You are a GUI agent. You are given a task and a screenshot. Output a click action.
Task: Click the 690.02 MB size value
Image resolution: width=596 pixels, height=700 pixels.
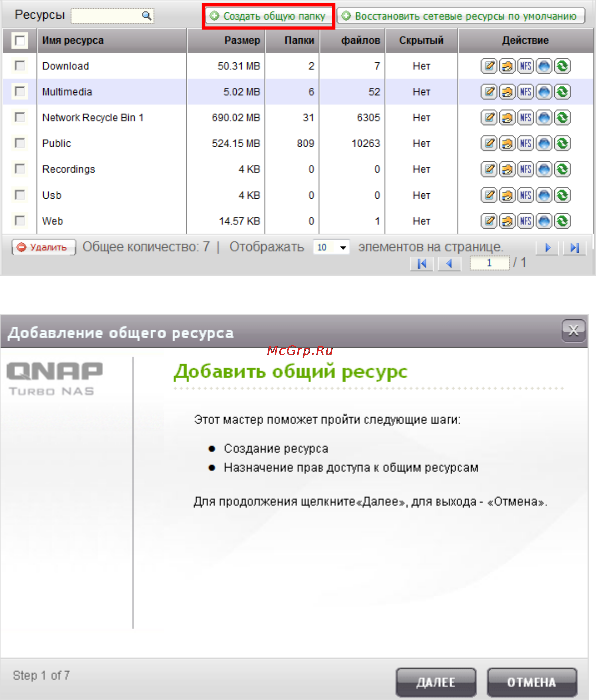pyautogui.click(x=236, y=117)
